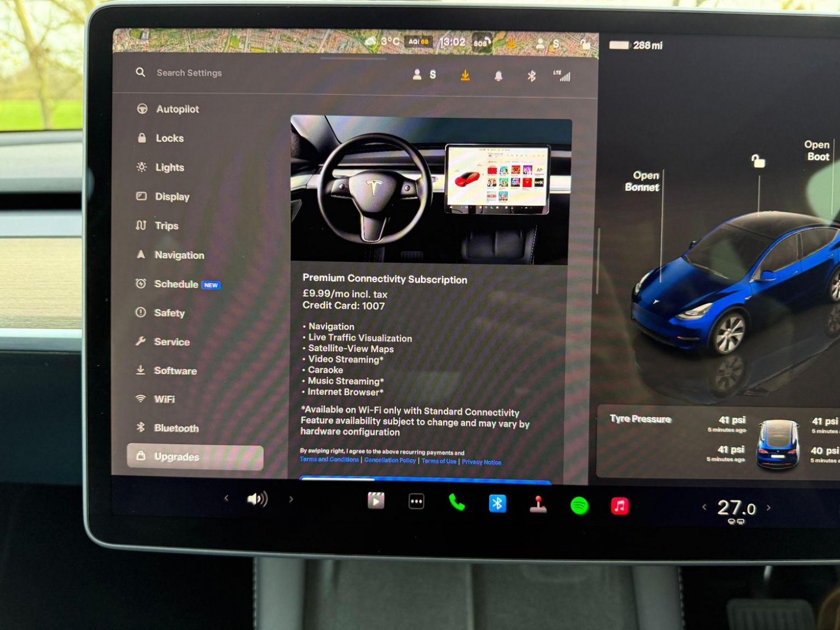Viewport: 840px width, 630px height.
Task: Tap the volume speaker icon
Action: point(258,498)
